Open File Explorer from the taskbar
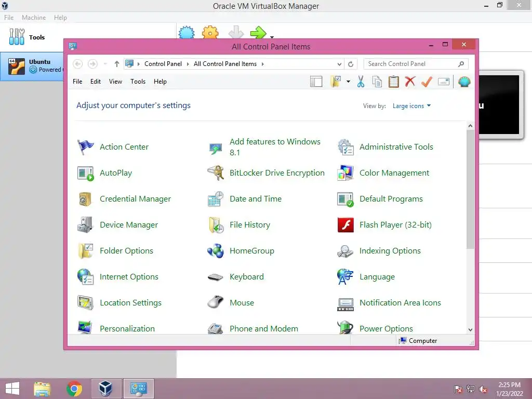The image size is (532, 399). pyautogui.click(x=42, y=389)
